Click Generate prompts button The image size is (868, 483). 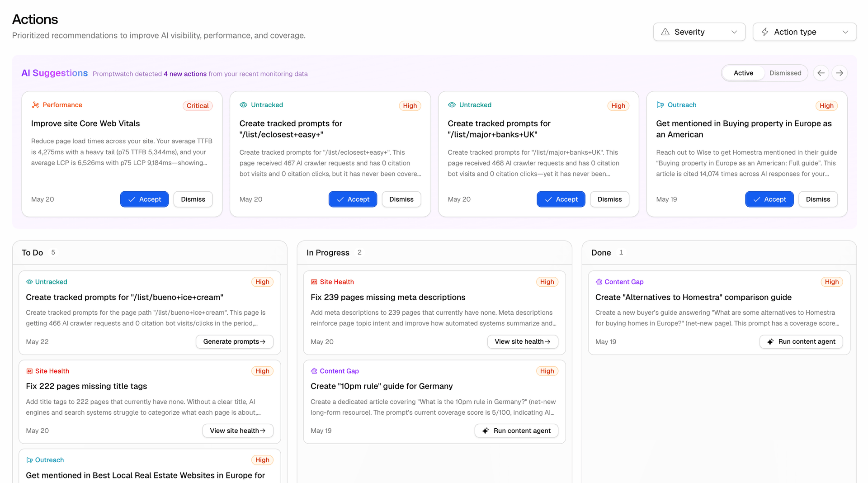tap(235, 341)
